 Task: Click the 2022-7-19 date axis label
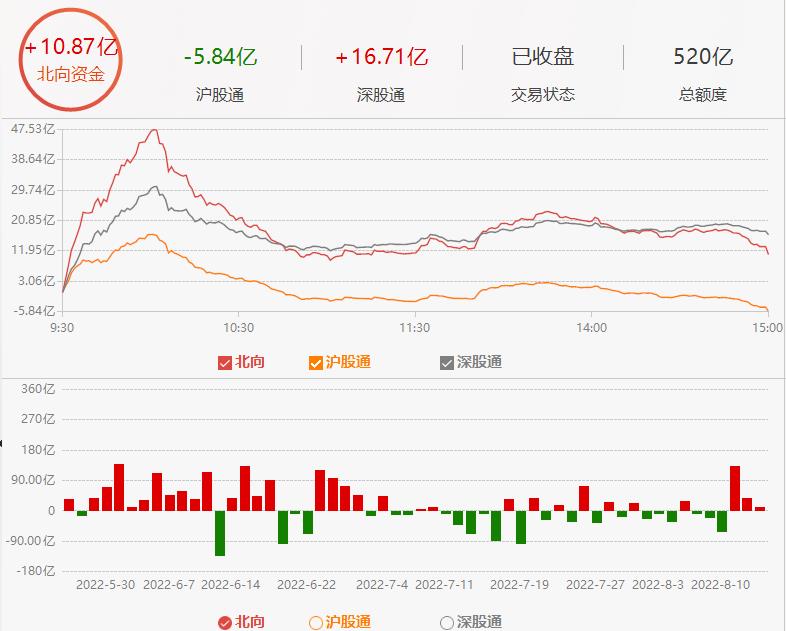pyautogui.click(x=522, y=583)
